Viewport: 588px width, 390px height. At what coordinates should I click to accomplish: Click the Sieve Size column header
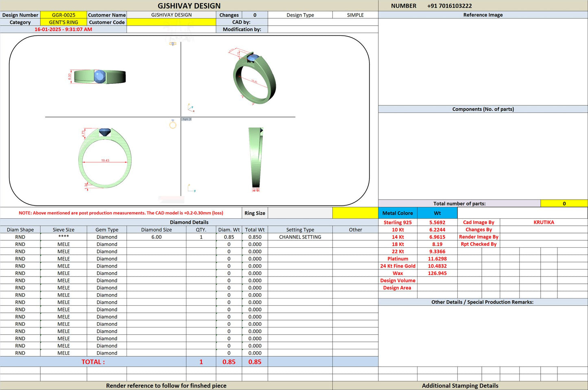pyautogui.click(x=63, y=230)
